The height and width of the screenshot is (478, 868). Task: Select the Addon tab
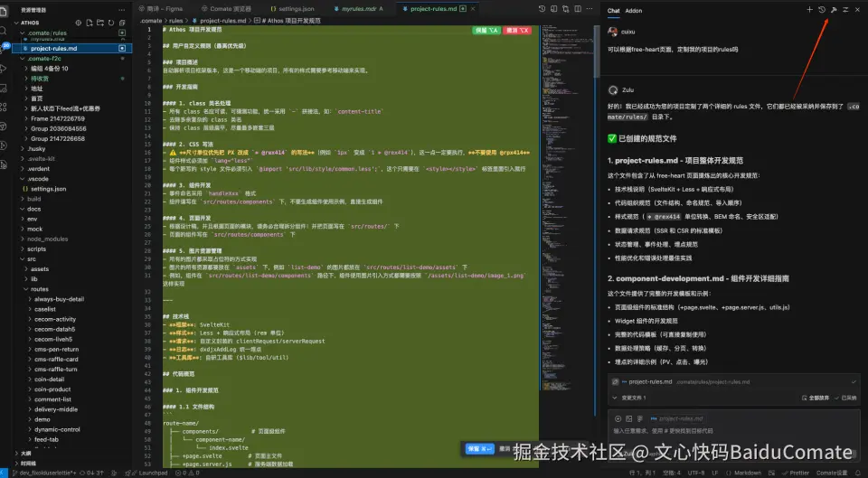pos(633,11)
